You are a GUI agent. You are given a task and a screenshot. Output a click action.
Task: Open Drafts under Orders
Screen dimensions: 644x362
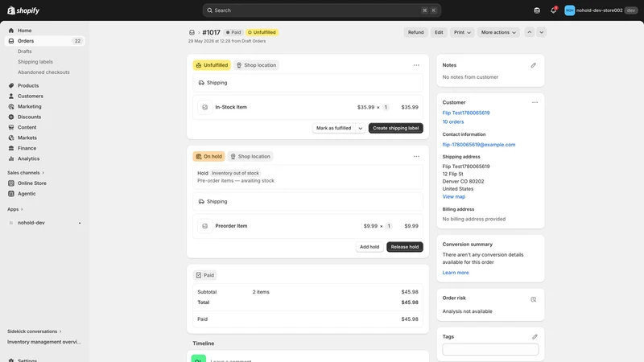(25, 51)
